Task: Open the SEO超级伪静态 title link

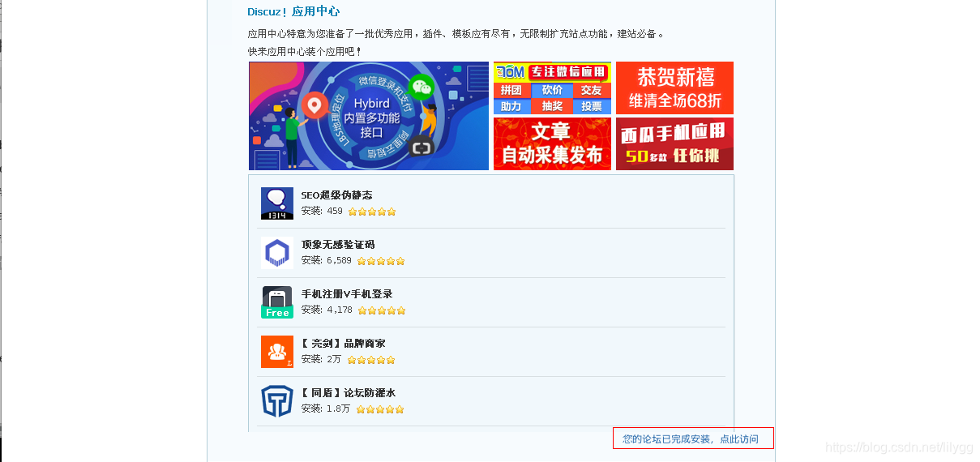Action: click(x=336, y=195)
